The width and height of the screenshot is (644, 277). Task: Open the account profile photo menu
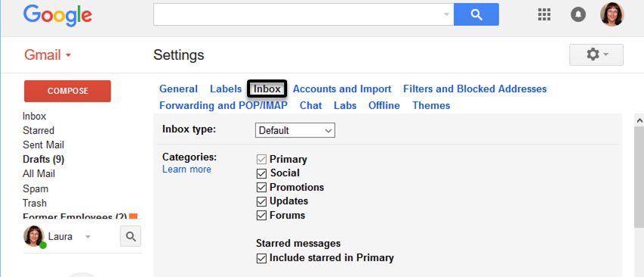(x=612, y=14)
